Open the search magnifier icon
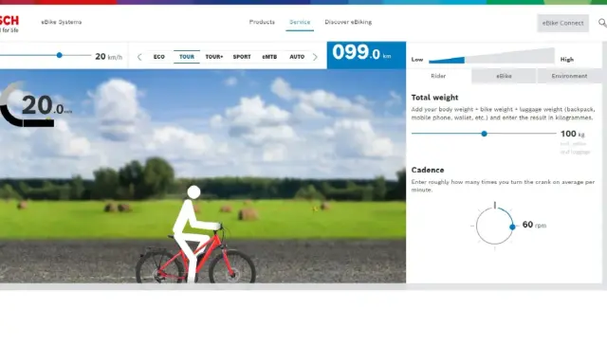This screenshot has height=364, width=607. tap(602, 23)
